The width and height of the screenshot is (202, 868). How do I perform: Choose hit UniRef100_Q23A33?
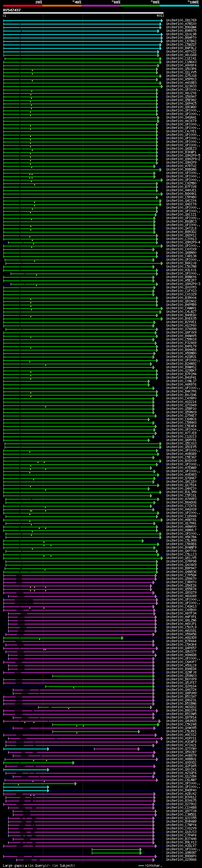pos(181,86)
